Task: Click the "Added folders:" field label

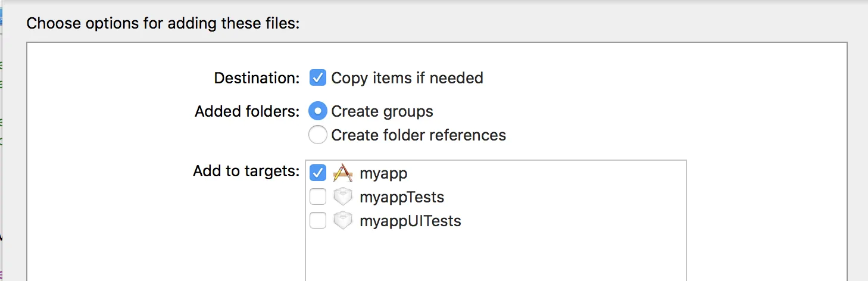Action: click(247, 111)
